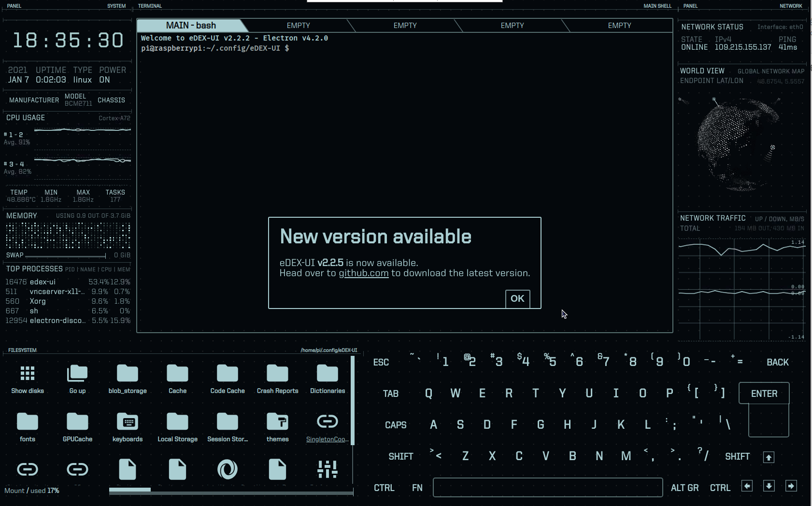Tap the ENTER key
Image resolution: width=812 pixels, height=506 pixels.
point(764,394)
